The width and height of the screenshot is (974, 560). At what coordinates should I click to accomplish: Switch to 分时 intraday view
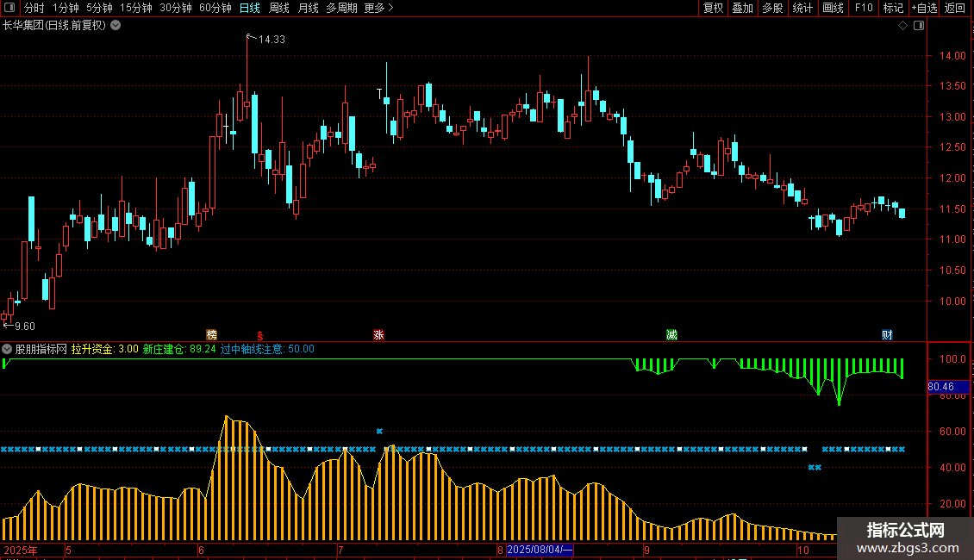[34, 8]
